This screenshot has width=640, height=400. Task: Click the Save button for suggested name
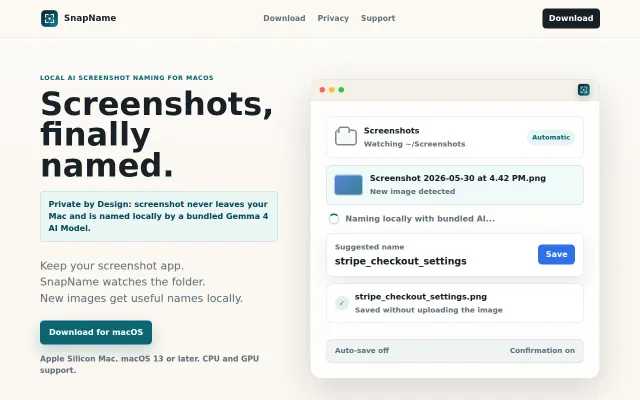click(x=556, y=254)
